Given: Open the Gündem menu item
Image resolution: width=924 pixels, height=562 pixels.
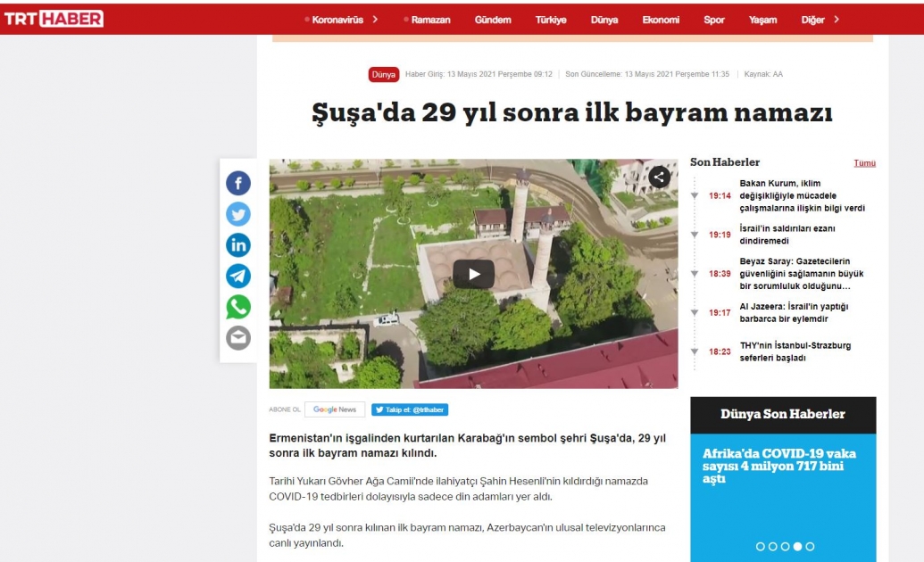Looking at the screenshot, I should tap(493, 20).
